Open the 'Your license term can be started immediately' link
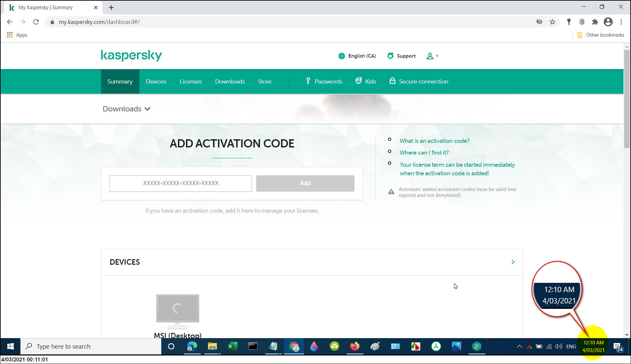 (x=457, y=169)
